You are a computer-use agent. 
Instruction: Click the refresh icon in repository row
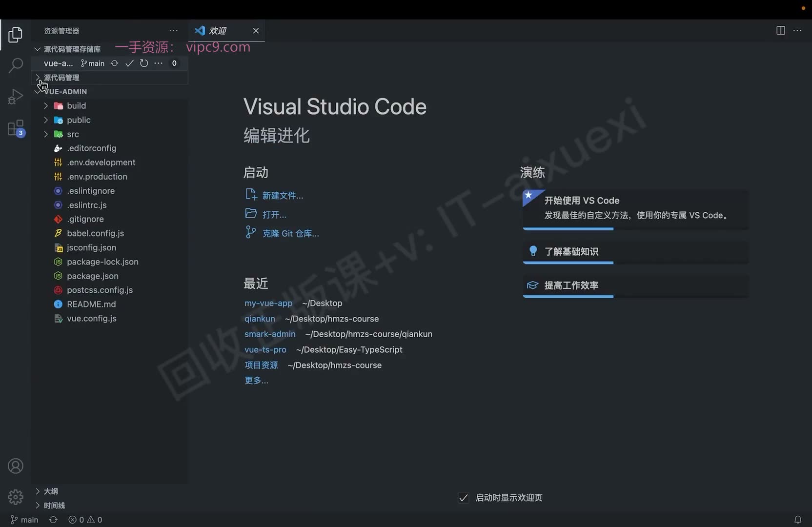coord(144,63)
